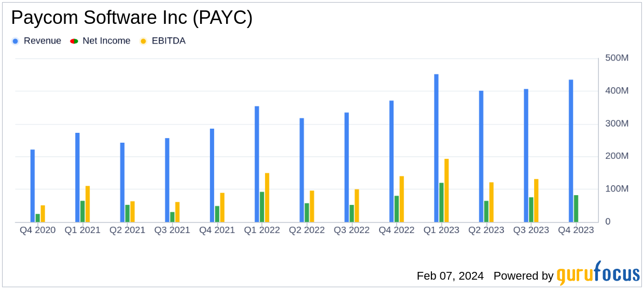This screenshot has height=289, width=644.
Task: Click the Feb 07, 2024 date text
Action: [450, 276]
